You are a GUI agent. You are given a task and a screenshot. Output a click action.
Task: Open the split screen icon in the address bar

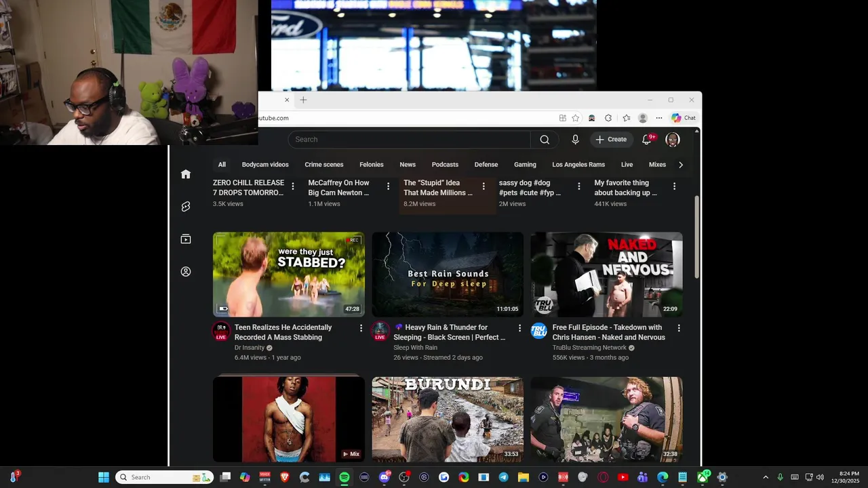[563, 118]
